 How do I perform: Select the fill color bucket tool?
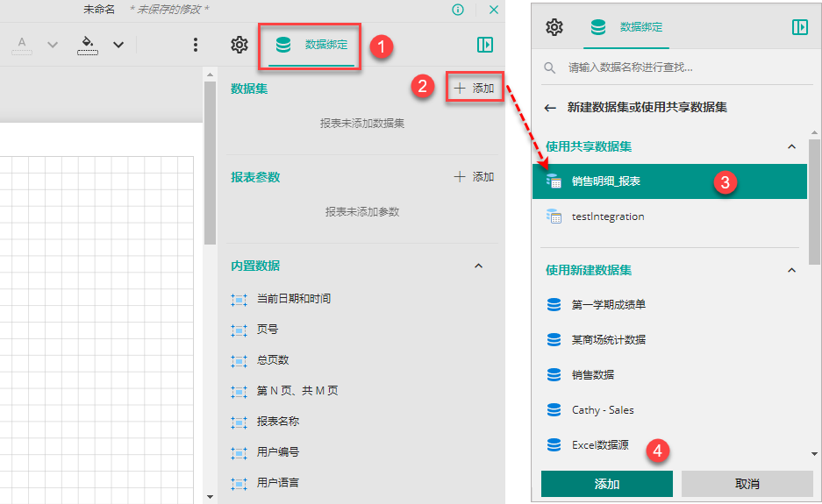[x=88, y=45]
